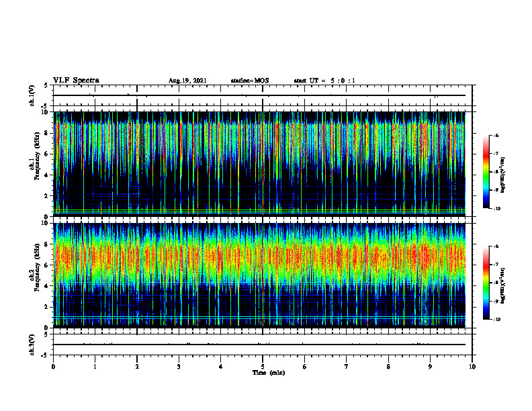532x411 pixels.
Task: Click the time-axis tick label '2'
Action: tap(137, 367)
